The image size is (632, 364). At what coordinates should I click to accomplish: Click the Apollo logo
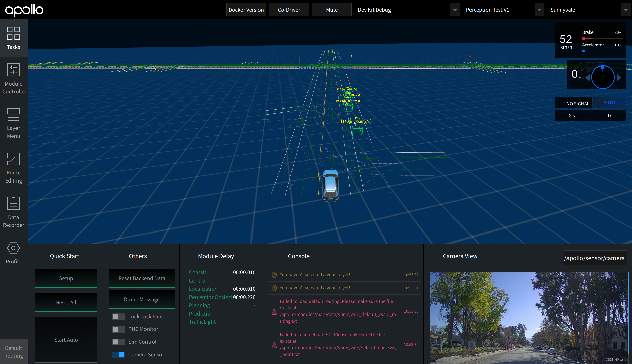pos(24,10)
